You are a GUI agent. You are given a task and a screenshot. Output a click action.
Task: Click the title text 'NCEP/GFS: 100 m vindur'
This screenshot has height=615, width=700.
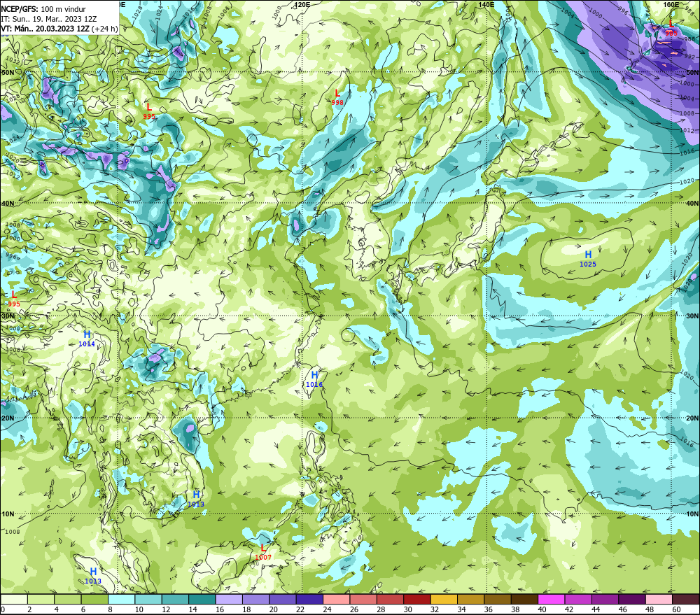pyautogui.click(x=43, y=9)
